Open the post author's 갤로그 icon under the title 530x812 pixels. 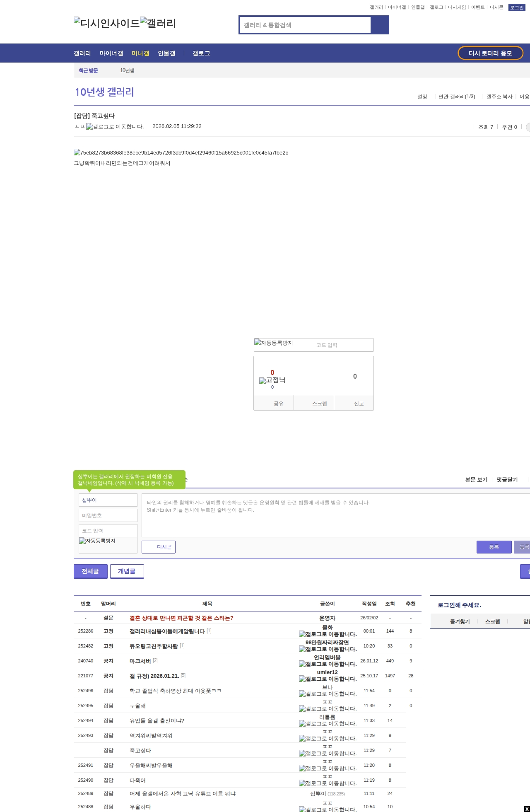click(x=115, y=127)
